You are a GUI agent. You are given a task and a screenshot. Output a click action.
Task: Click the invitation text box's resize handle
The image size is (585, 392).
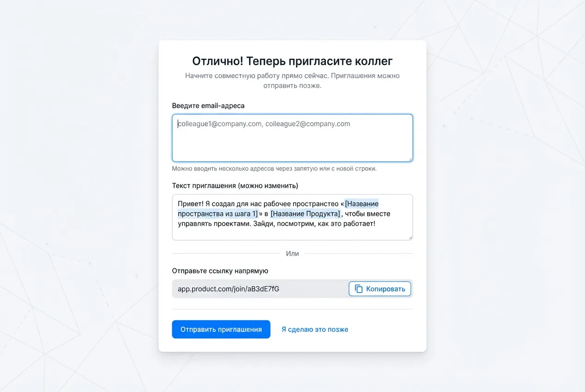[410, 237]
